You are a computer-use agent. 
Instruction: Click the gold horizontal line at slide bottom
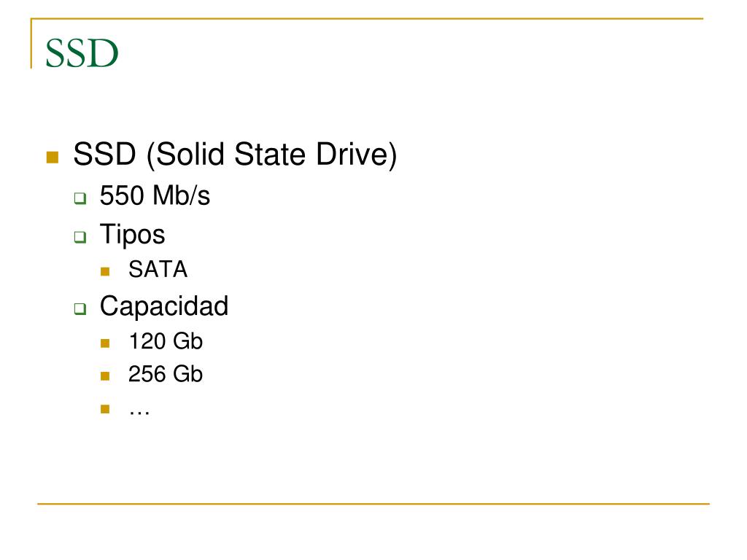(373, 504)
